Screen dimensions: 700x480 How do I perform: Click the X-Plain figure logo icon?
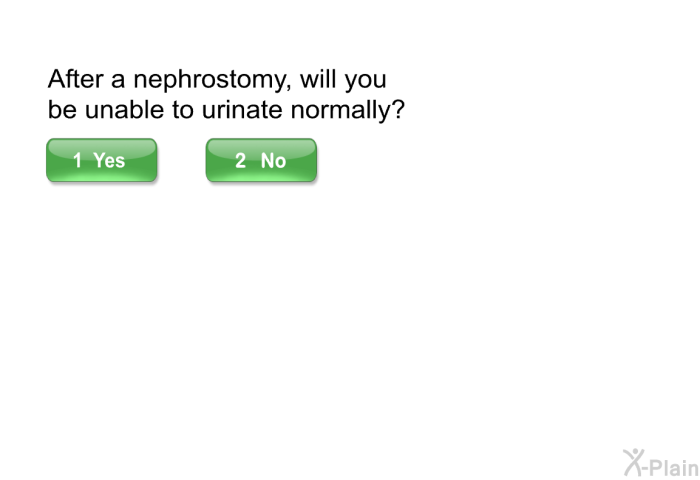[x=633, y=461]
